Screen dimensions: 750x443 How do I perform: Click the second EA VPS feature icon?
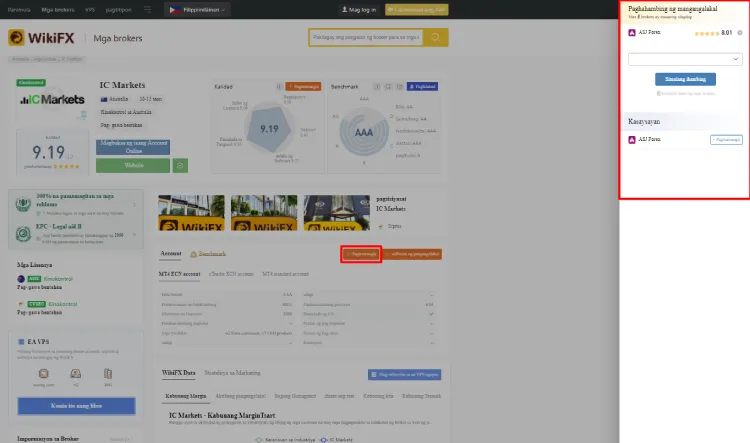coord(76,374)
